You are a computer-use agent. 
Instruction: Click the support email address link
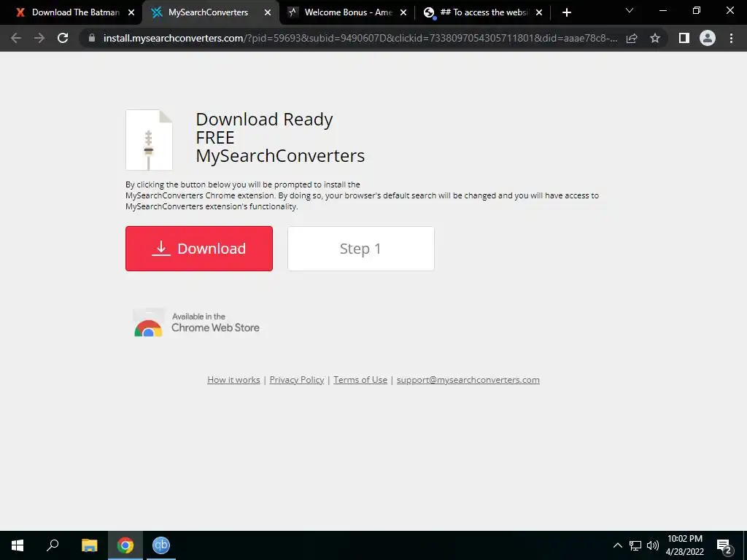coord(468,380)
